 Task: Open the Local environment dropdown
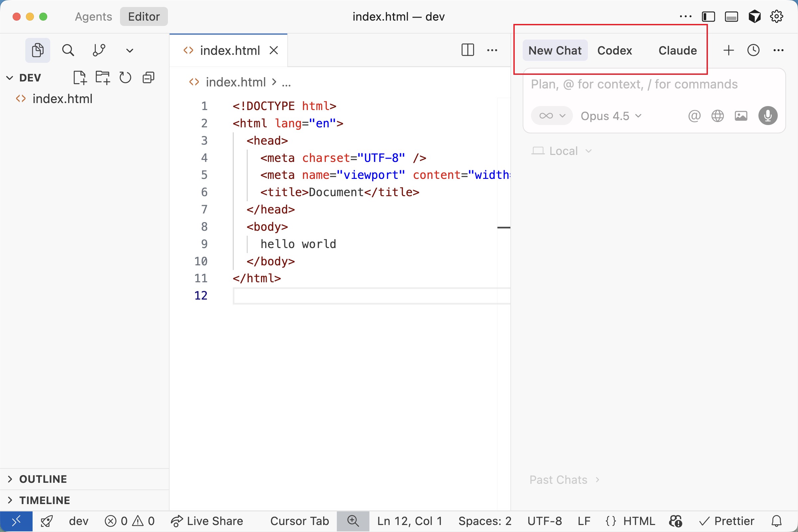pos(563,151)
